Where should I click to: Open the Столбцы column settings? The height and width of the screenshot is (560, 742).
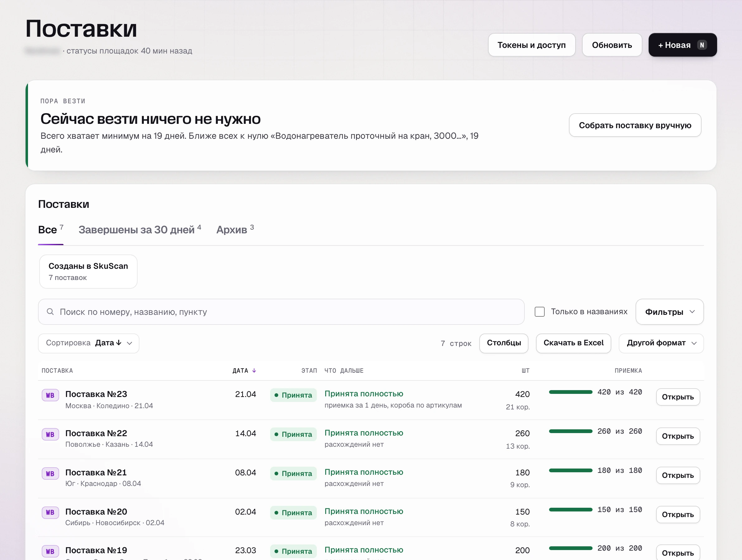(x=504, y=343)
